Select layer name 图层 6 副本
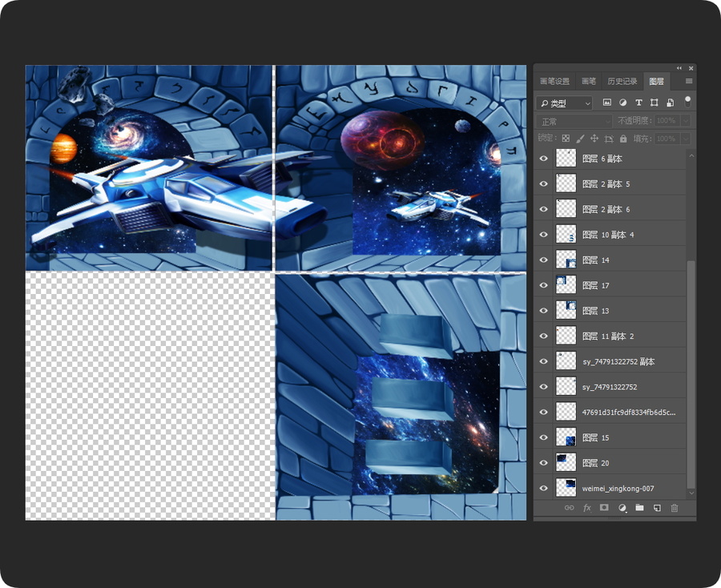 (602, 159)
